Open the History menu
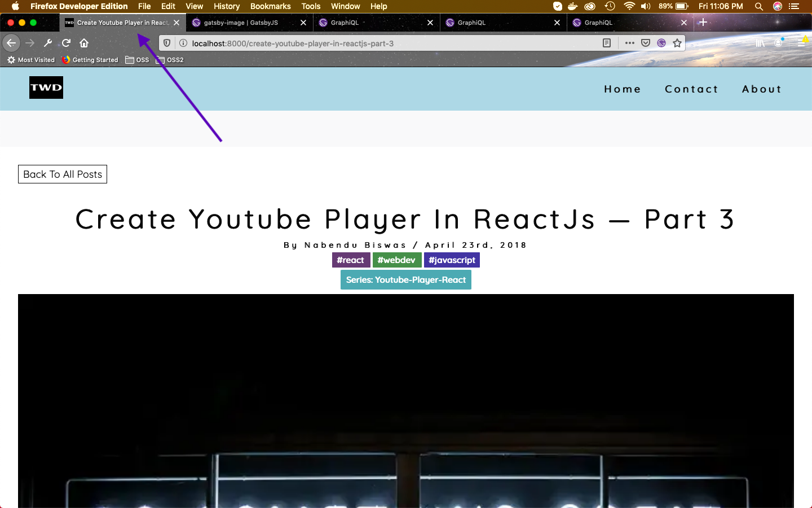Viewport: 812px width, 508px height. point(227,6)
